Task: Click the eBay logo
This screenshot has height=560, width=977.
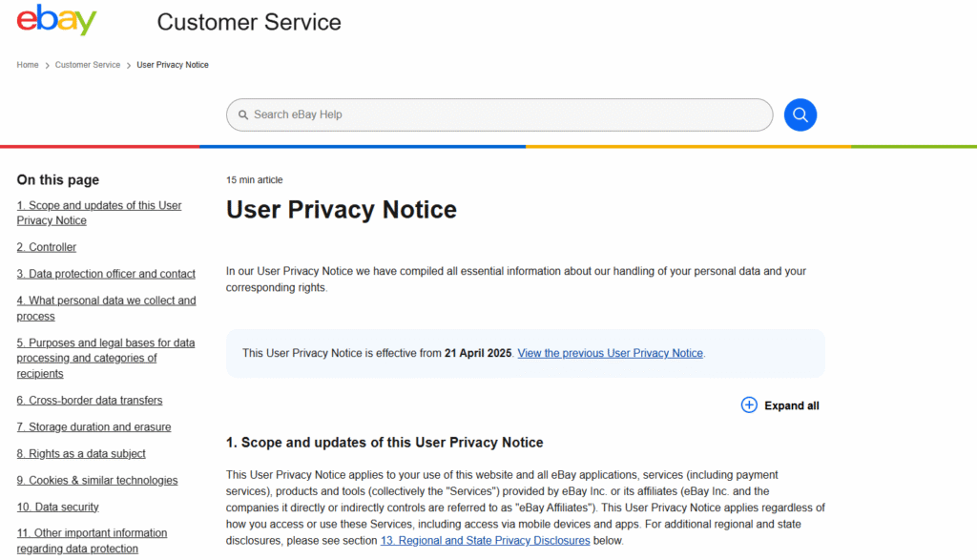Action: click(56, 20)
